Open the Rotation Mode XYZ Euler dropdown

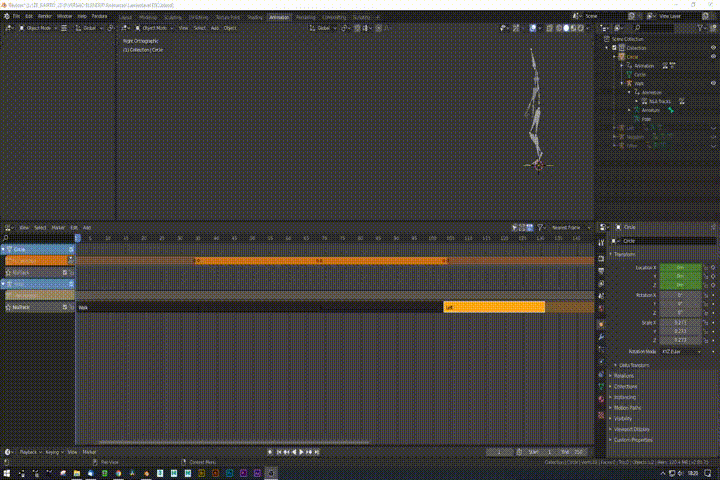pyautogui.click(x=681, y=351)
